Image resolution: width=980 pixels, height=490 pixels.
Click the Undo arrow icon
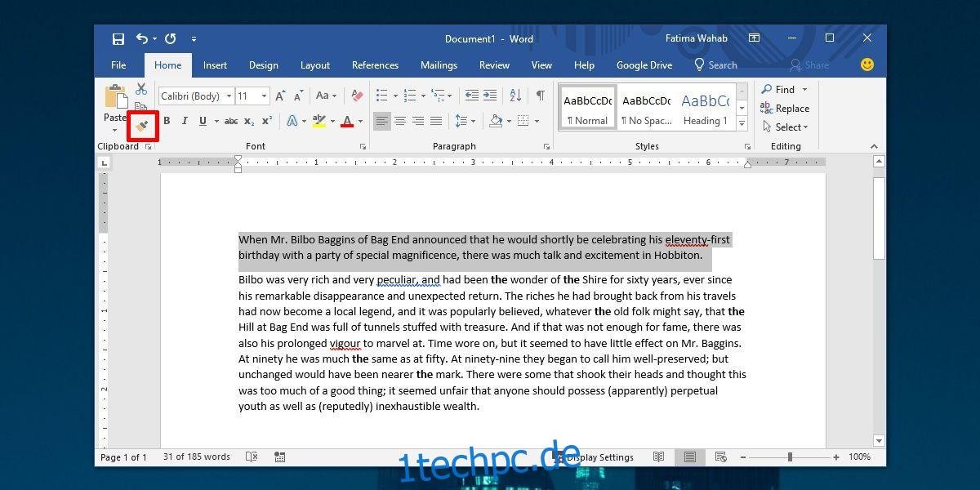pyautogui.click(x=142, y=38)
